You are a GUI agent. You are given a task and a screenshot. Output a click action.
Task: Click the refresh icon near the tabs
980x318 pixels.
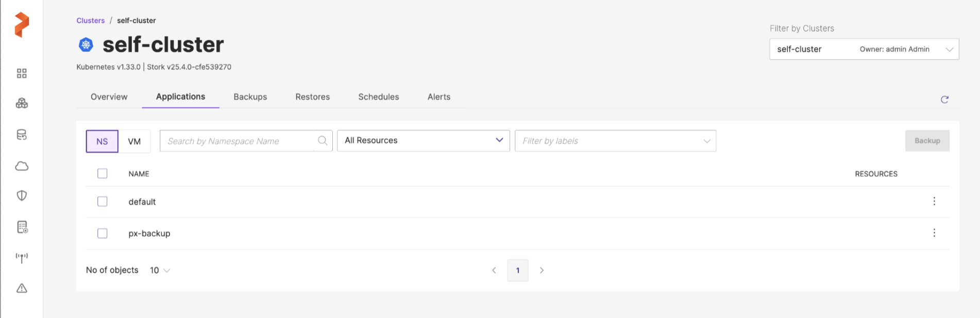click(944, 99)
